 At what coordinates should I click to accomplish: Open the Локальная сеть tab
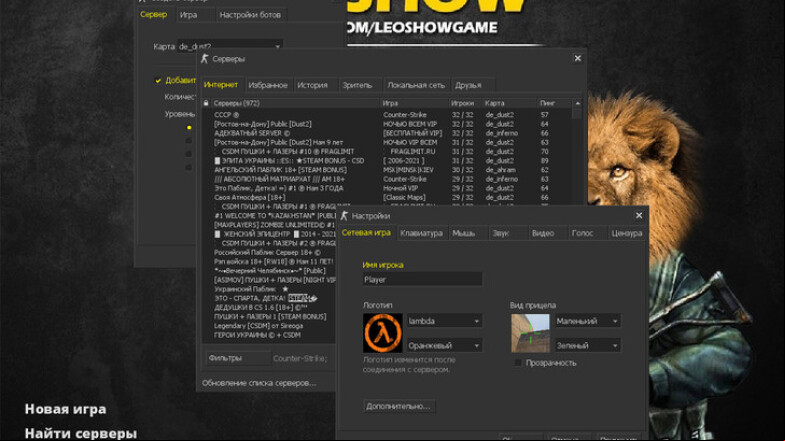coord(416,85)
